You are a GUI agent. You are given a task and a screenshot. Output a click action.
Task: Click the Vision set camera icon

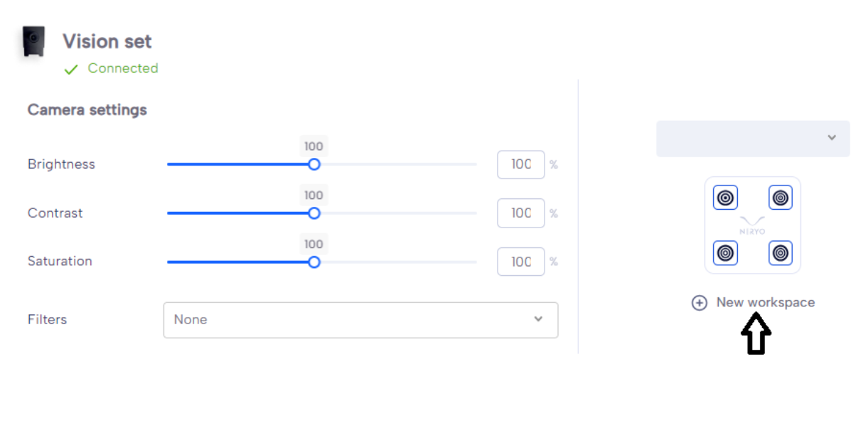click(33, 41)
